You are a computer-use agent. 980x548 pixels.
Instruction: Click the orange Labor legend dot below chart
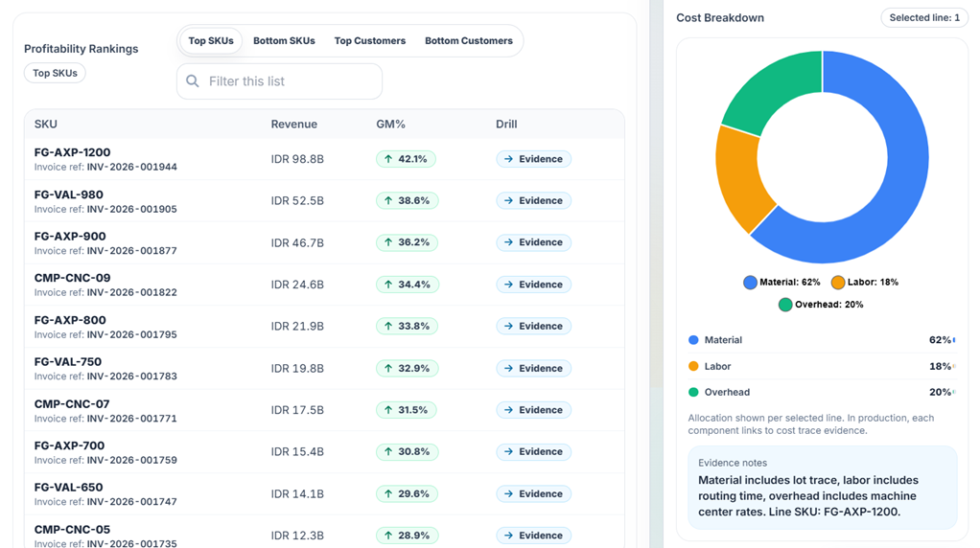[838, 283]
